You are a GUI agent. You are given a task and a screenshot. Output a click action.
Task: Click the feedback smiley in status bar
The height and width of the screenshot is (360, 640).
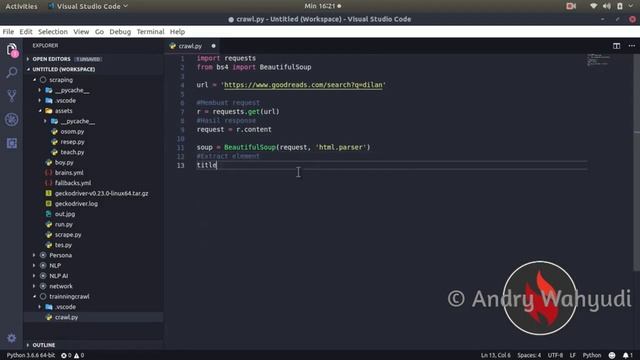click(611, 356)
